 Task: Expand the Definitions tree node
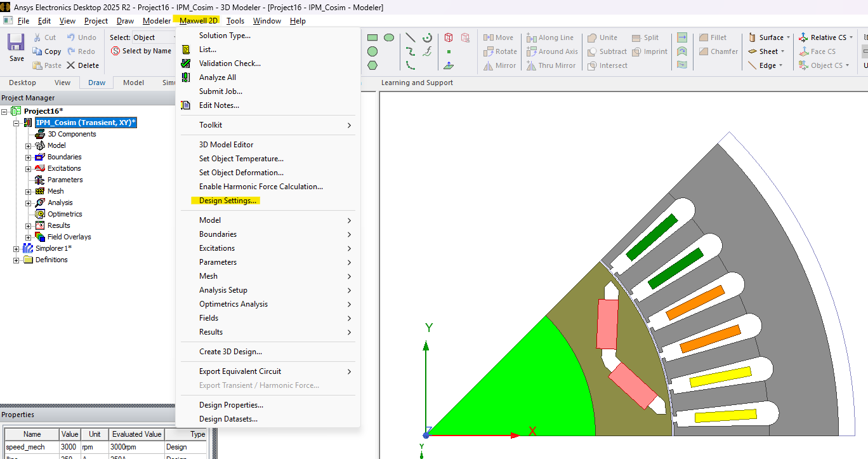tap(16, 260)
